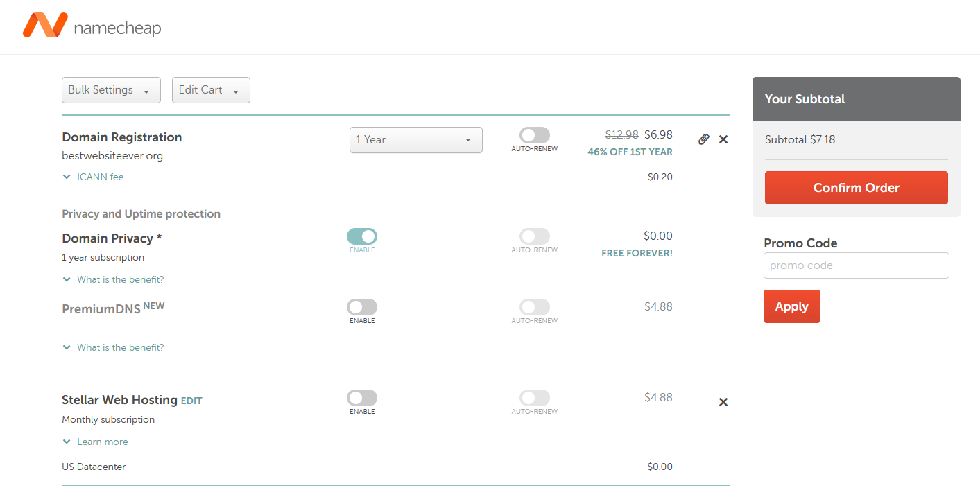Click the Apply promo code button
The width and height of the screenshot is (980, 497).
point(791,306)
